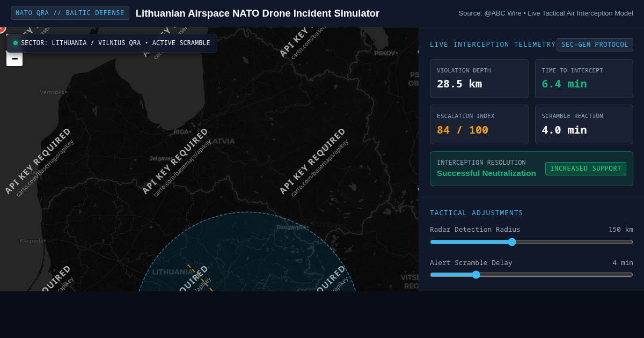Click the 150 km radar radius value
This screenshot has height=338, width=644.
(620, 230)
